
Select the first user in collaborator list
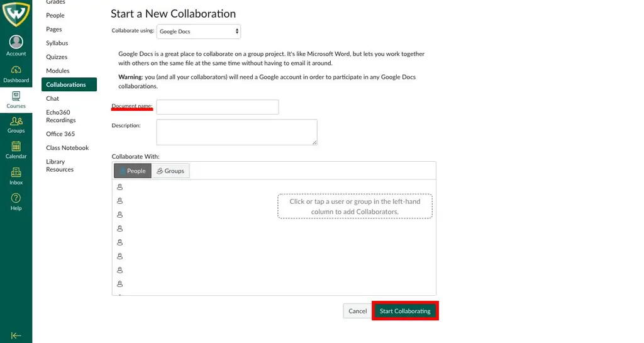(120, 187)
